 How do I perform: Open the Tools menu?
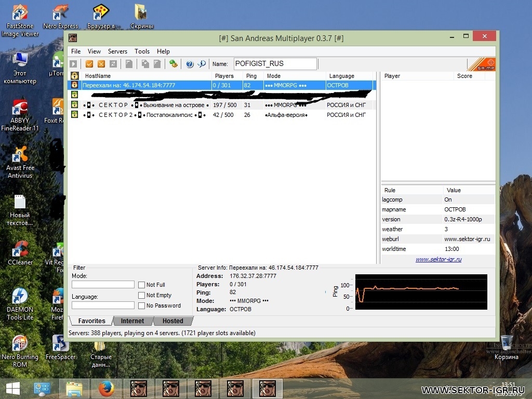click(x=142, y=51)
